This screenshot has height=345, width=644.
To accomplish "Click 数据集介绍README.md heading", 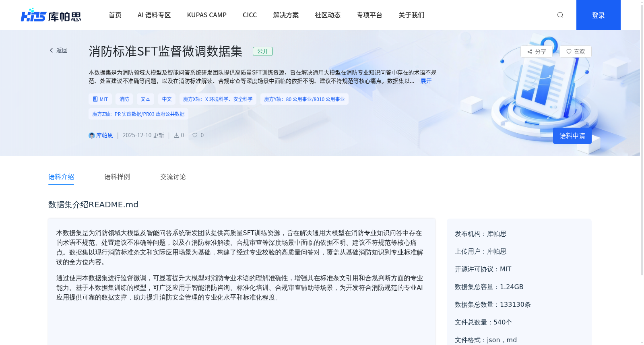I will click(x=93, y=205).
